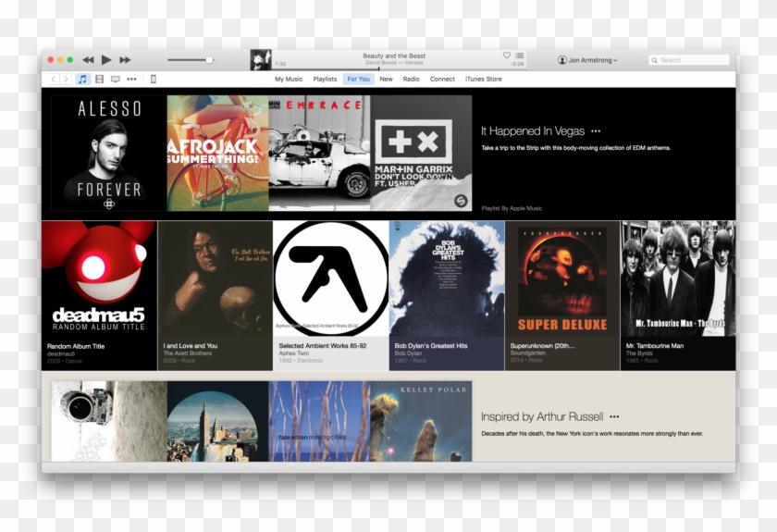
Task: Open ellipsis menu next to It Happened In Vegas
Action: 596,131
